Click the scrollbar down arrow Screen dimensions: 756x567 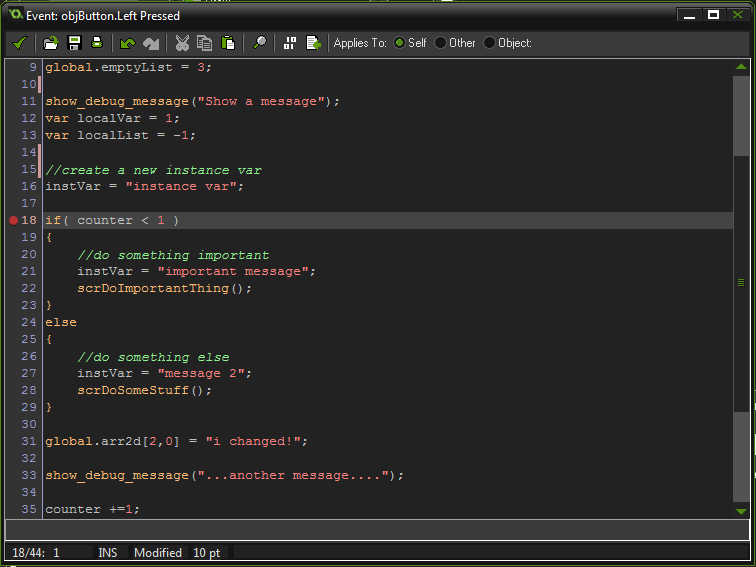coord(742,511)
